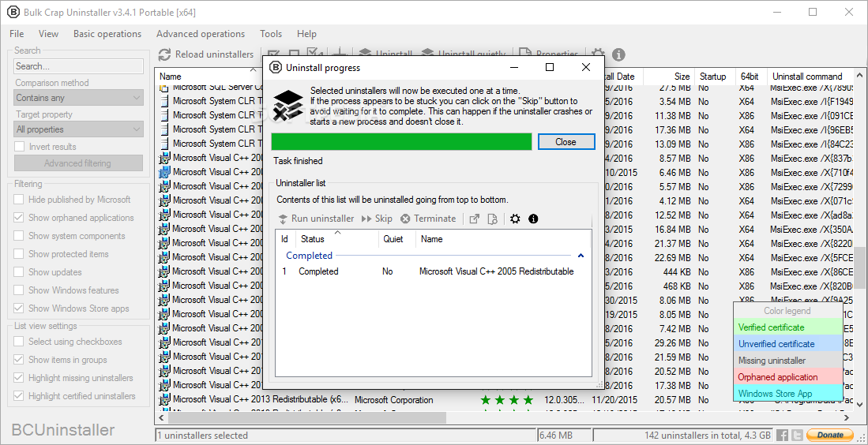Click the info icon in main toolbar
The image size is (868, 445).
[x=618, y=54]
